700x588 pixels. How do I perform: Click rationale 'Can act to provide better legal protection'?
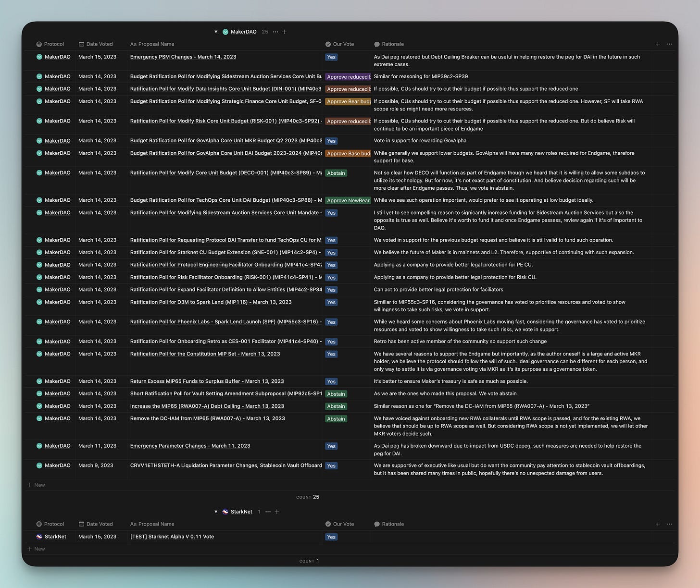pyautogui.click(x=438, y=290)
